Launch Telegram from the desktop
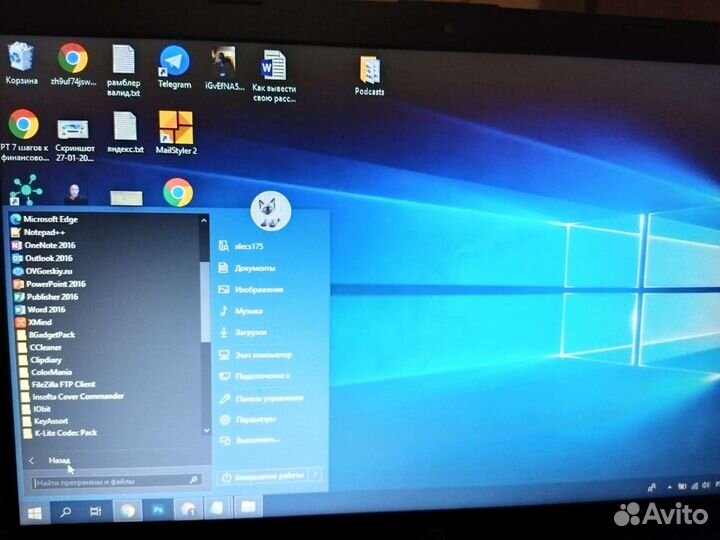720x540 pixels. (x=174, y=67)
